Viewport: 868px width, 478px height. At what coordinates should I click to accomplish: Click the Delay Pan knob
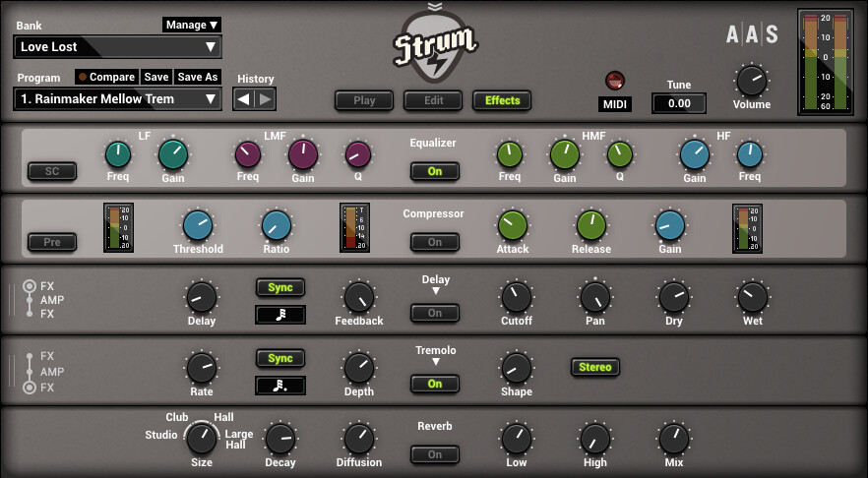(595, 297)
